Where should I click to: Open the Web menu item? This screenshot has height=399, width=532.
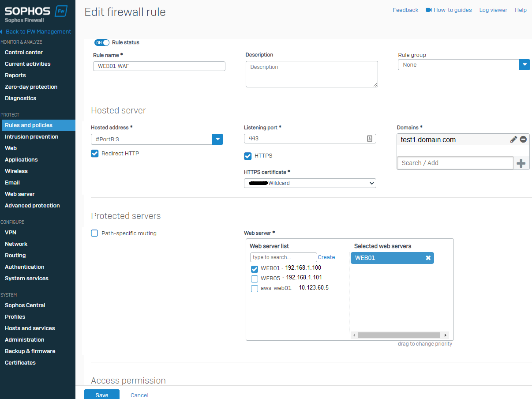coord(11,148)
